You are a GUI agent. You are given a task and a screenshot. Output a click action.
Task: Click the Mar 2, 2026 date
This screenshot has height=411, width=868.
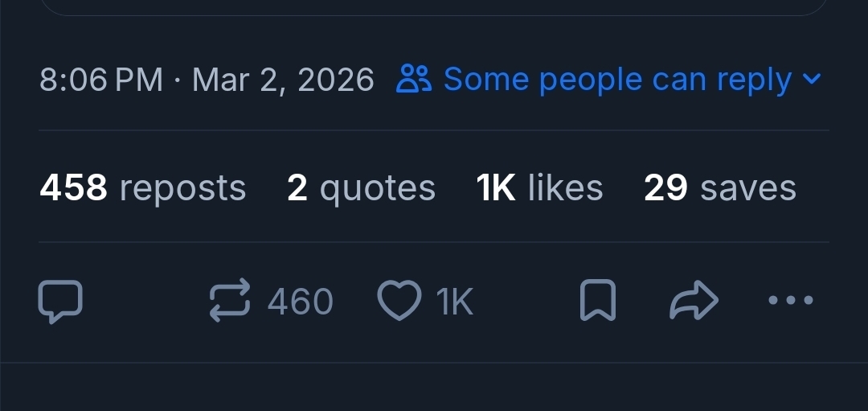point(283,80)
